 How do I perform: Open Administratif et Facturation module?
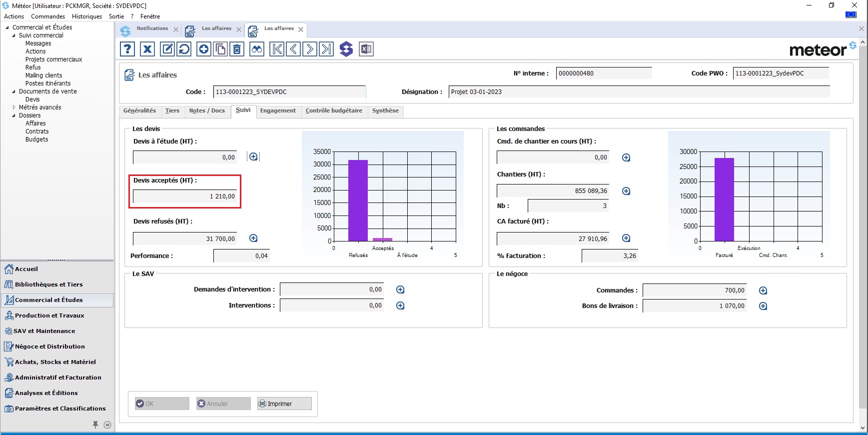click(x=57, y=377)
